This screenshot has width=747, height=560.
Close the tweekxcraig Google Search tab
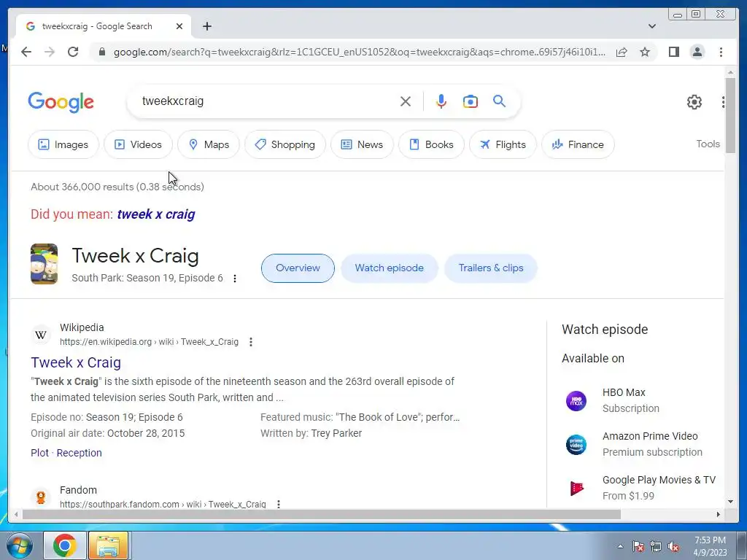pos(179,26)
